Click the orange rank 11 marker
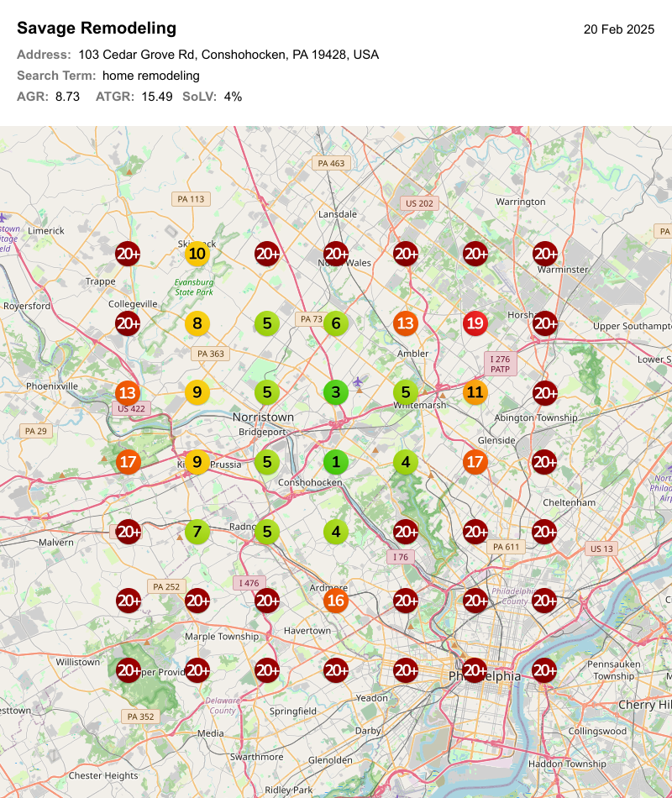672x798 pixels. click(x=475, y=392)
